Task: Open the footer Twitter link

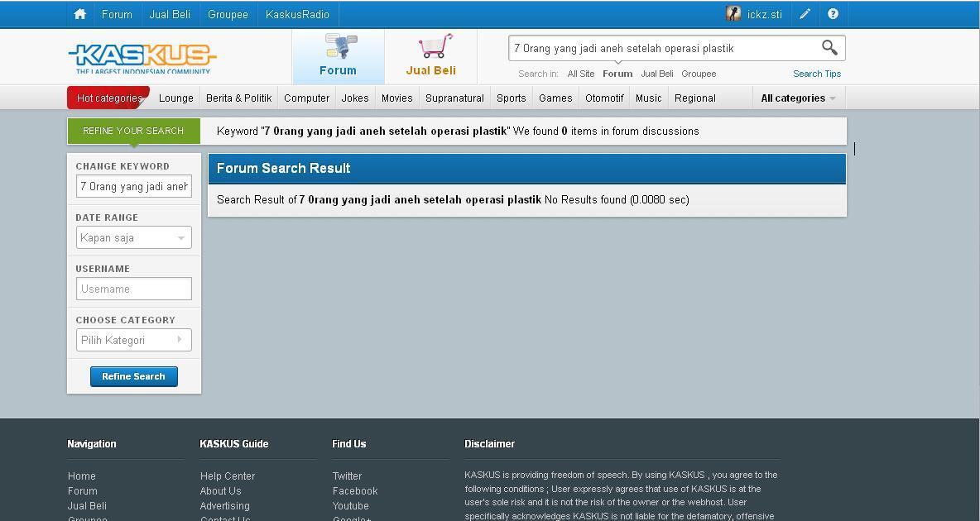Action: click(348, 476)
